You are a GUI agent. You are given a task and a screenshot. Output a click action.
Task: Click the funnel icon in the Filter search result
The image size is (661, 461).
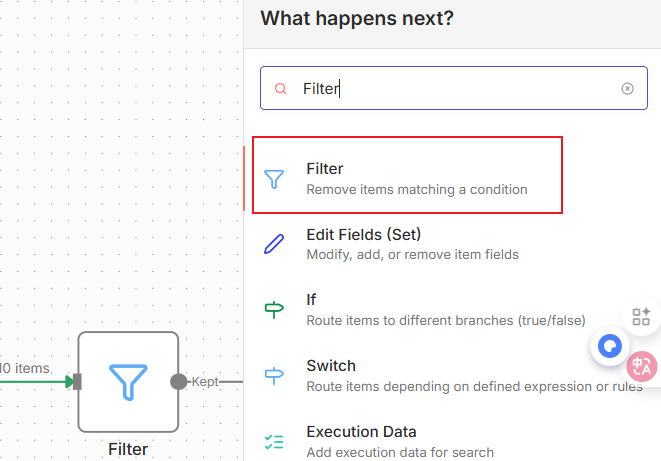coord(273,179)
